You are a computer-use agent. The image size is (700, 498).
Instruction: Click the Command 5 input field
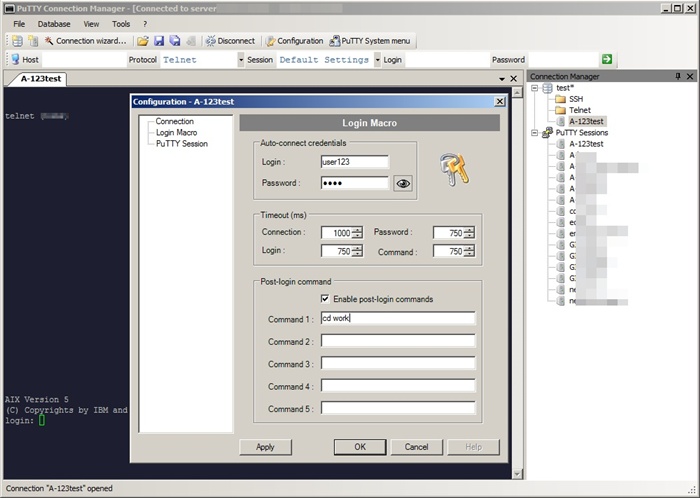(398, 408)
